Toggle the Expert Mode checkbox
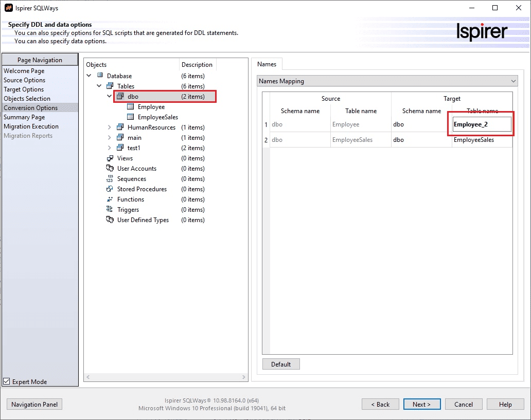The width and height of the screenshot is (531, 420). [x=7, y=382]
